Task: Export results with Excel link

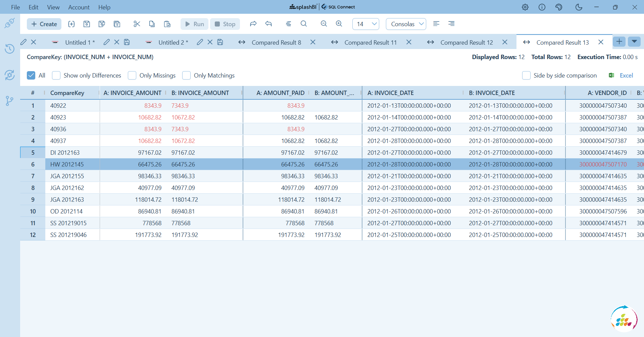Action: [x=621, y=75]
